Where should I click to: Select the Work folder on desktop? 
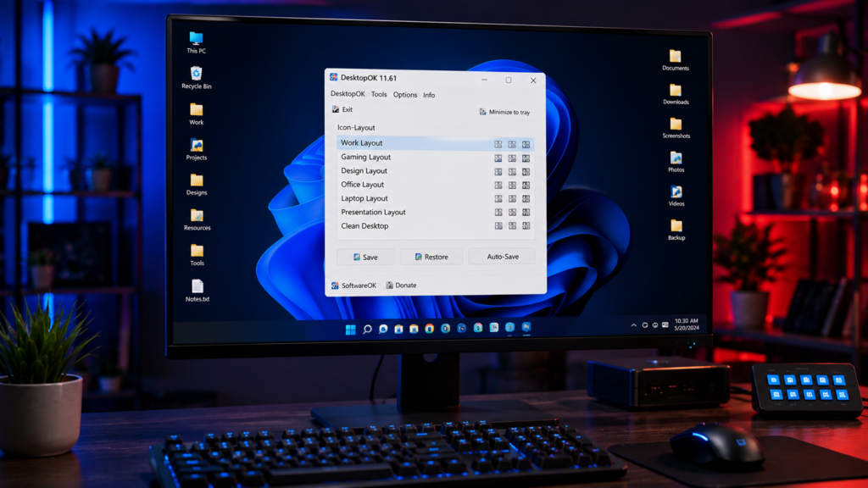196,114
